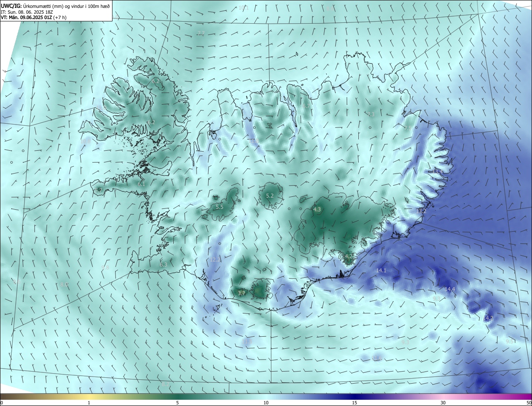The height and width of the screenshot is (406, 532).
Task: Click the 14.1 value offshore
Action: (381, 270)
